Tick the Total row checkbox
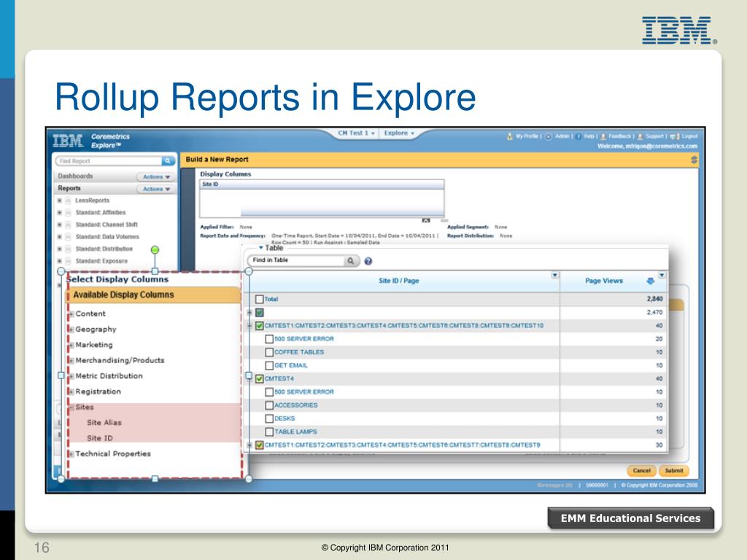 [x=259, y=299]
